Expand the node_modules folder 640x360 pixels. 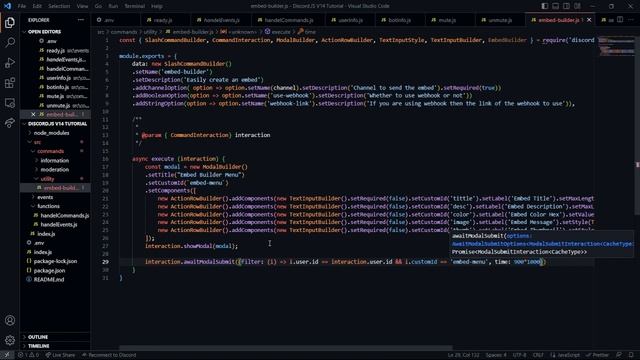51,133
